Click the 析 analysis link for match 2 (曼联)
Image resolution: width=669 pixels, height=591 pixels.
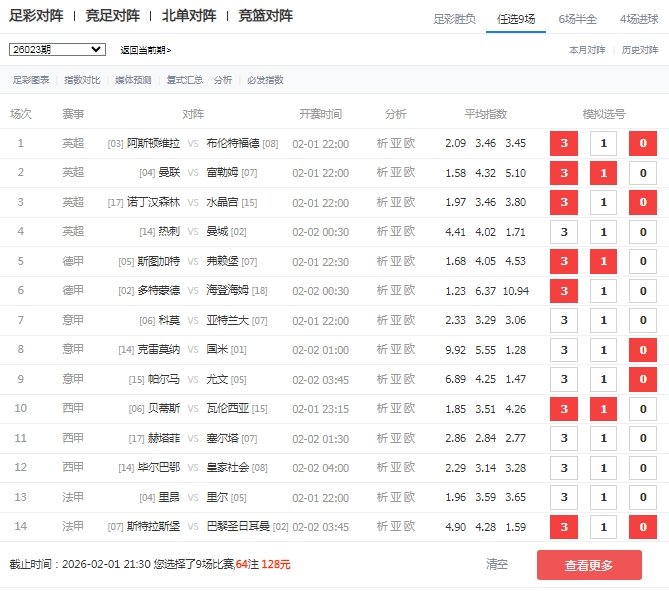coord(382,172)
